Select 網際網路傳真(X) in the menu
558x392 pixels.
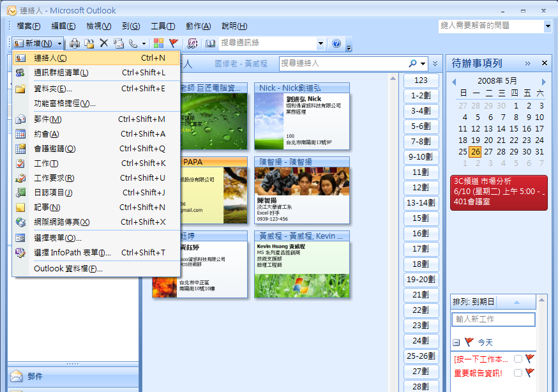pos(96,222)
